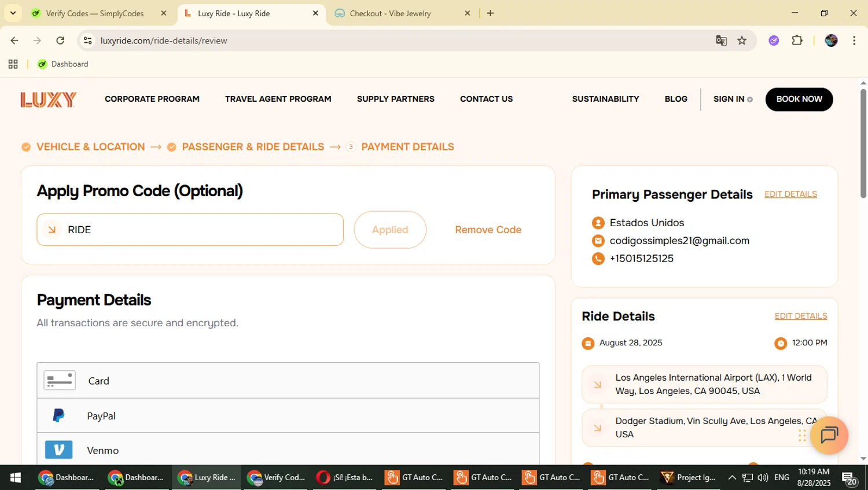View site information icon in address bar
Image resolution: width=868 pixels, height=490 pixels.
pyautogui.click(x=88, y=40)
